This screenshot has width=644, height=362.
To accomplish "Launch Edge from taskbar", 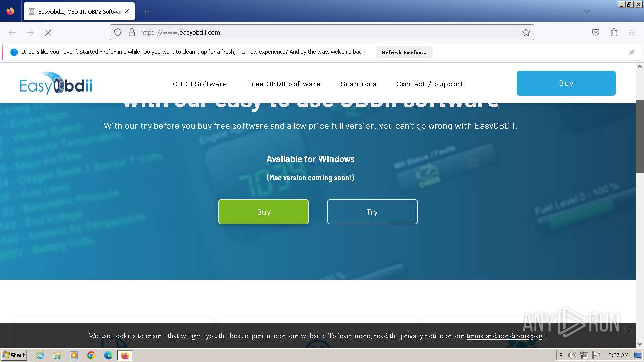I will [x=108, y=355].
